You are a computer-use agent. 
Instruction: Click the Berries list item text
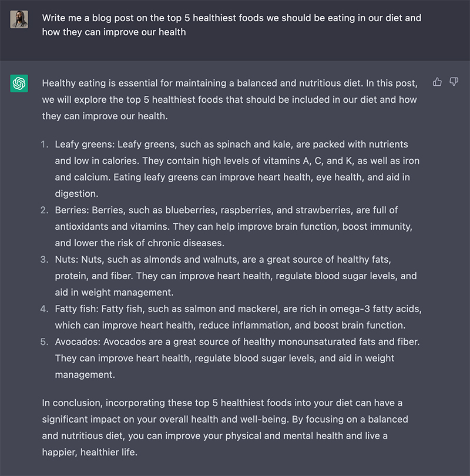click(x=234, y=226)
